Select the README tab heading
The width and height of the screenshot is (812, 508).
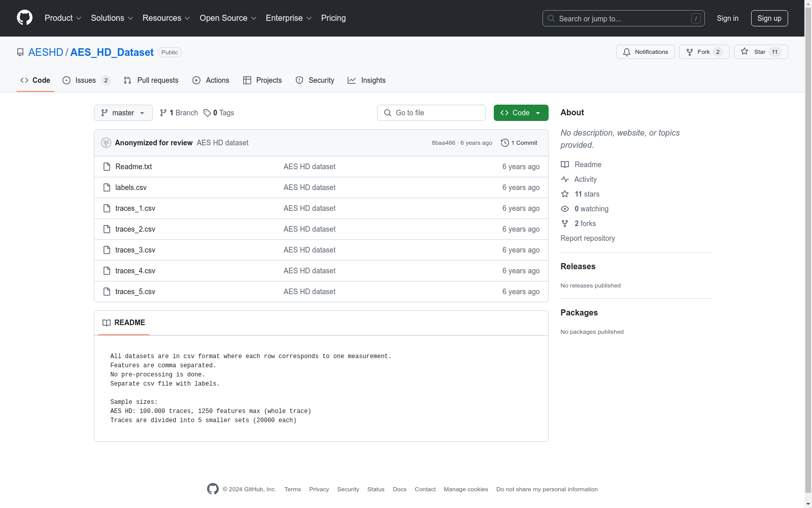click(124, 323)
